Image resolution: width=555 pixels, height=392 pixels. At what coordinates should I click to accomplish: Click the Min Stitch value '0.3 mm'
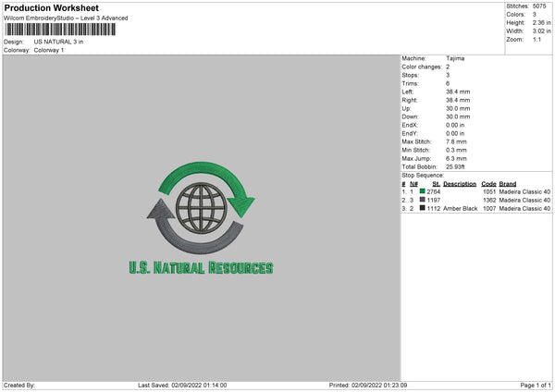point(456,150)
